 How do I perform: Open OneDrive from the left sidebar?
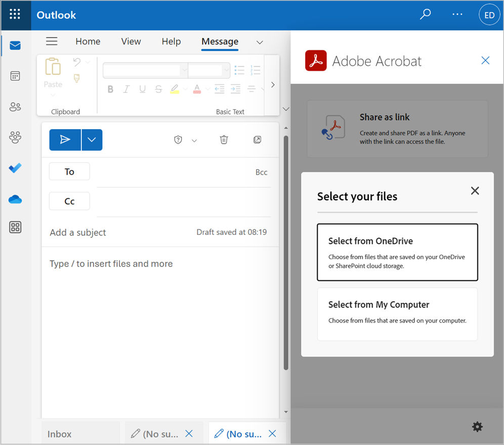15,199
